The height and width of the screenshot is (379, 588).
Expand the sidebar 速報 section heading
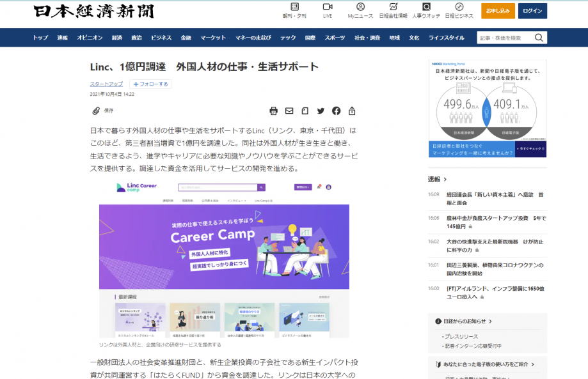[x=437, y=180]
